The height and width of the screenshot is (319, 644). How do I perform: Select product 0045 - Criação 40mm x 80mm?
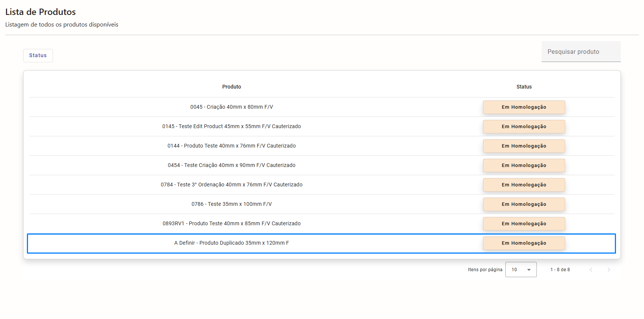pos(232,107)
